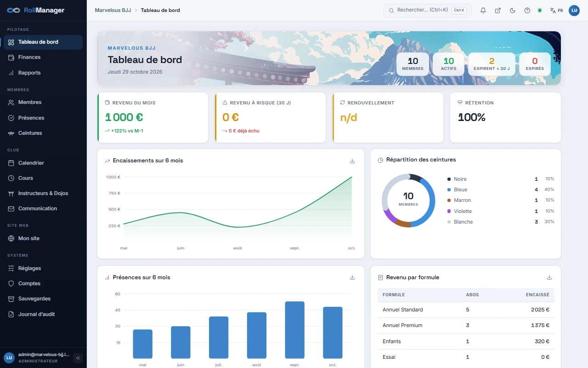588x368 pixels.
Task: Click the Expirent < 30 J tile
Action: (492, 64)
